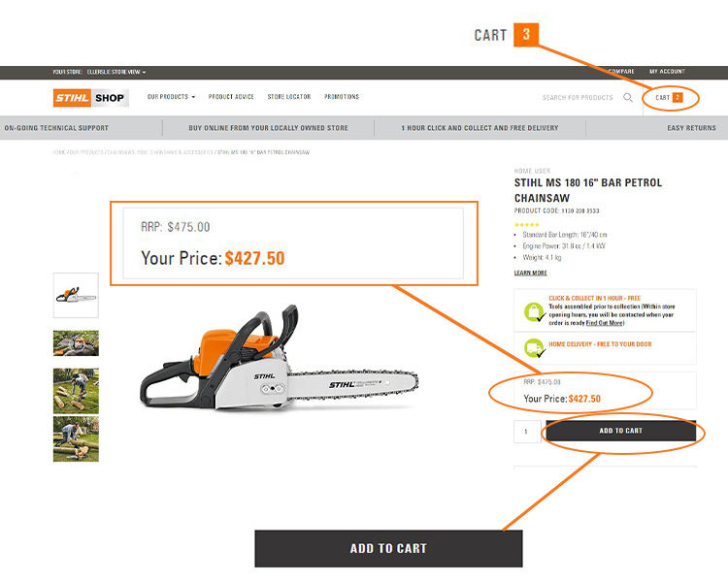The width and height of the screenshot is (728, 582).
Task: Focus the Search for Products field
Action: coord(578,97)
